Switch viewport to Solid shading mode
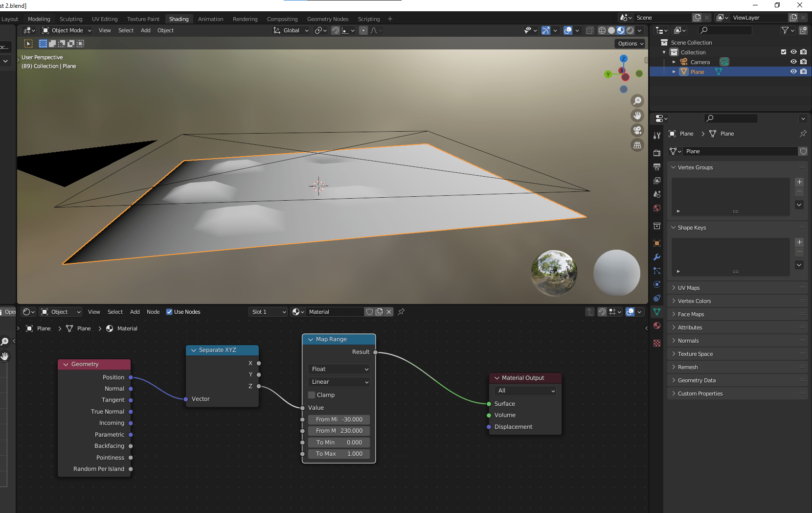Image resolution: width=812 pixels, height=513 pixels. click(611, 30)
